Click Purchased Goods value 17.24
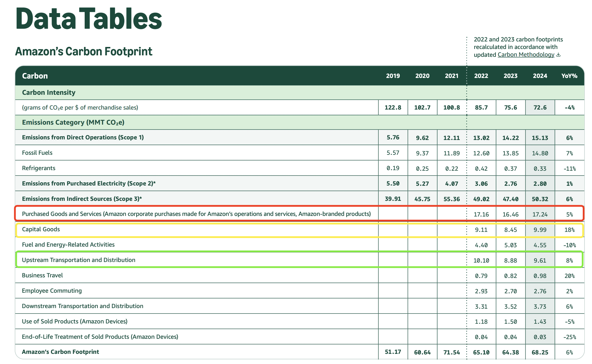Viewport: 592px width, 364px height. click(540, 214)
